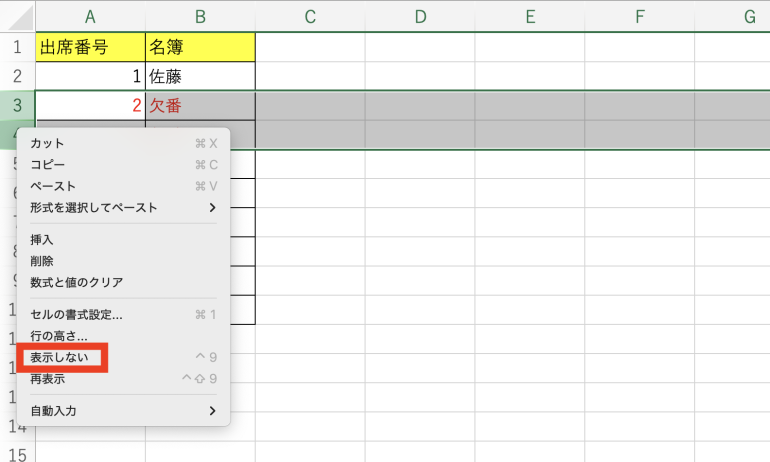Image resolution: width=770 pixels, height=462 pixels.
Task: Click the yellow 名簿 header cell
Action: (200, 47)
